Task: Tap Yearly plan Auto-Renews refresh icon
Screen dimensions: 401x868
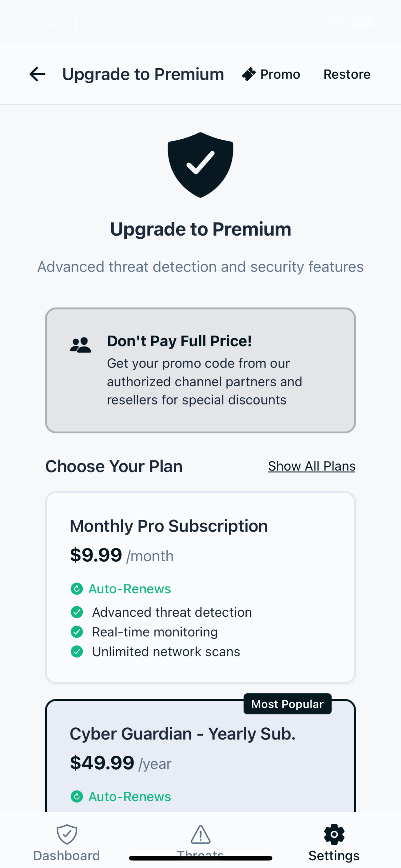Action: point(77,796)
